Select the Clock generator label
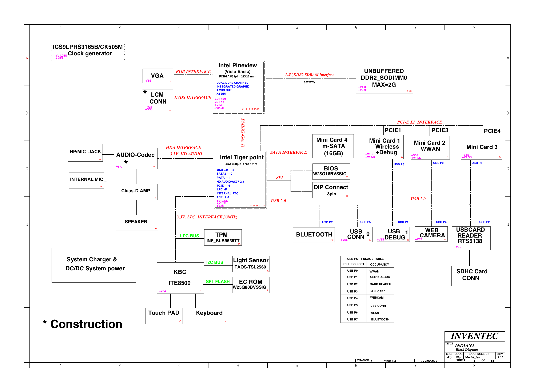This screenshot has width=554, height=392. coord(90,53)
